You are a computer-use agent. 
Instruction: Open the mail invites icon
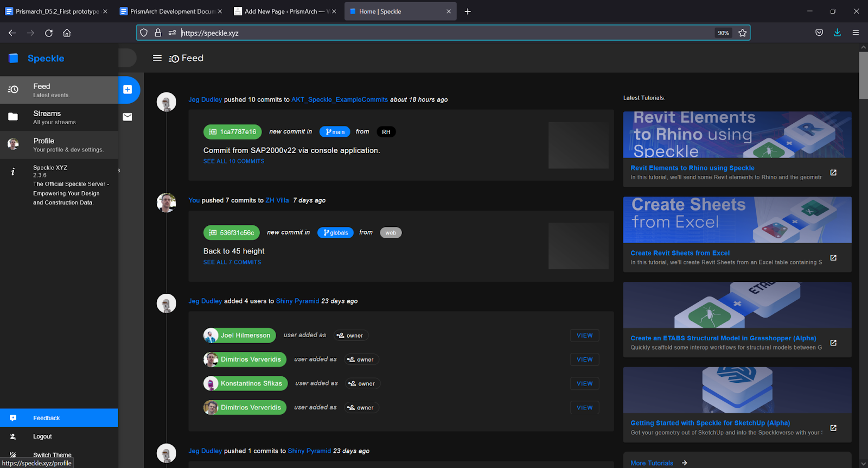127,117
